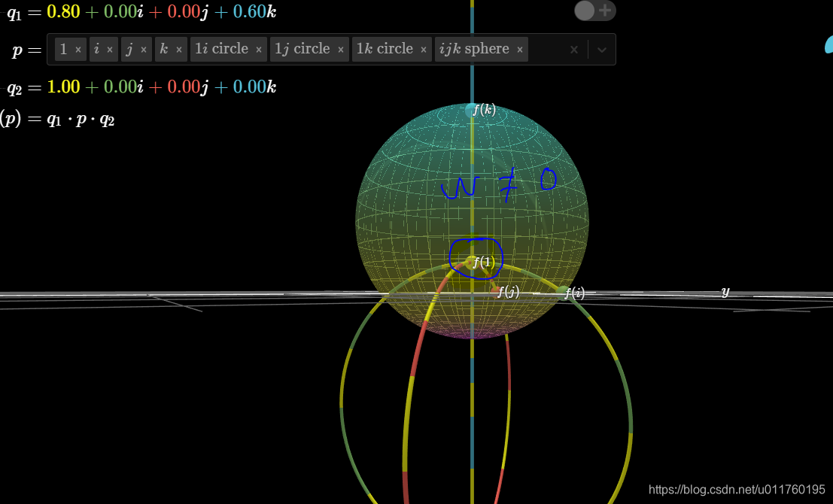Remove the '1k circle' chip

tap(424, 50)
